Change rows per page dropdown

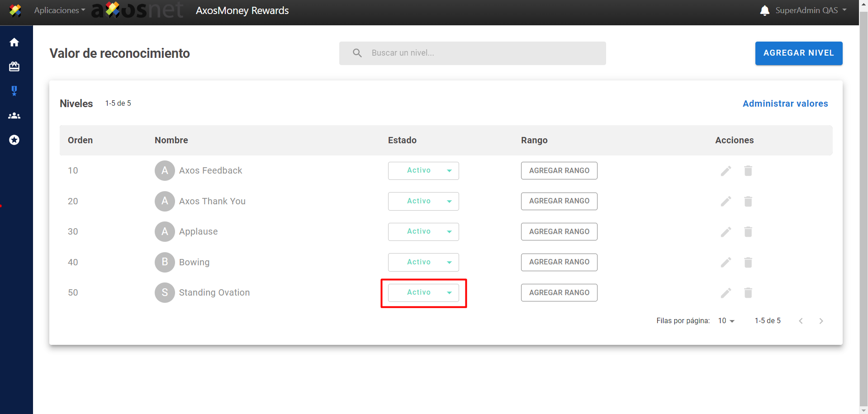coord(726,321)
